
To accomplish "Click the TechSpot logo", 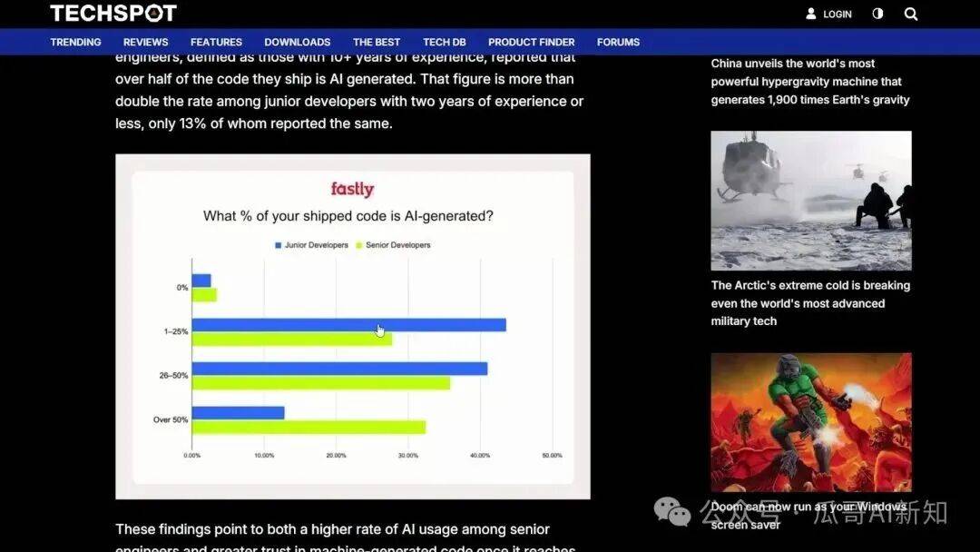I will click(113, 14).
